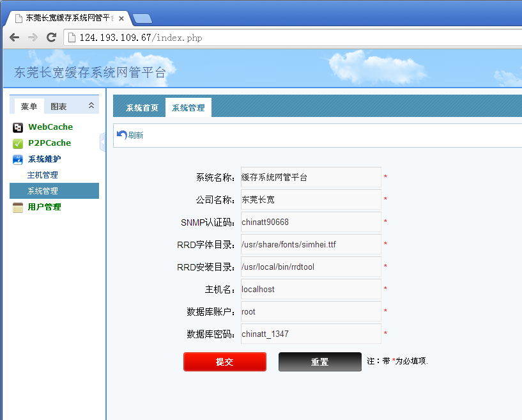Click the RRD安装目录 input field

click(311, 267)
